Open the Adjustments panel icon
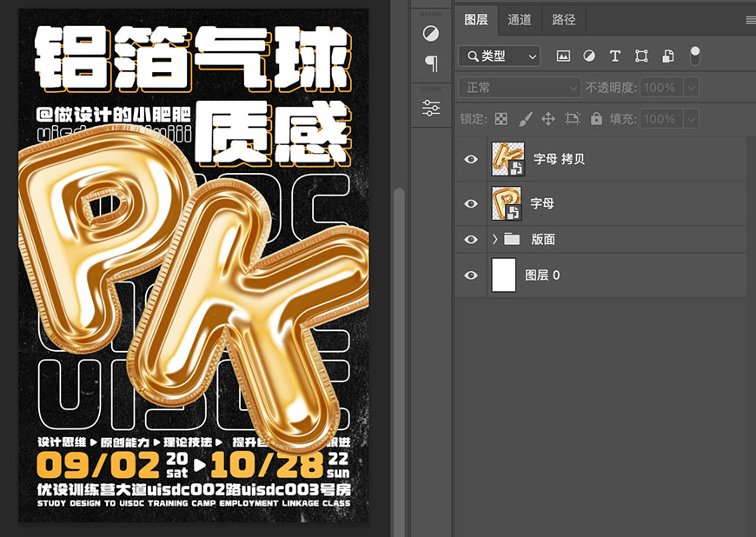 tap(430, 34)
